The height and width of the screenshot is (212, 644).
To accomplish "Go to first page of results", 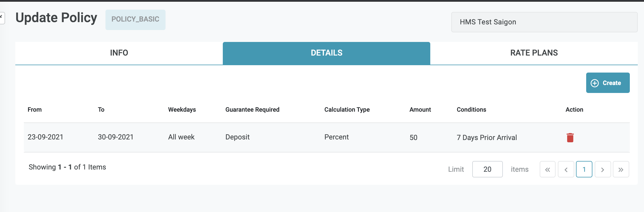I will coord(547,169).
